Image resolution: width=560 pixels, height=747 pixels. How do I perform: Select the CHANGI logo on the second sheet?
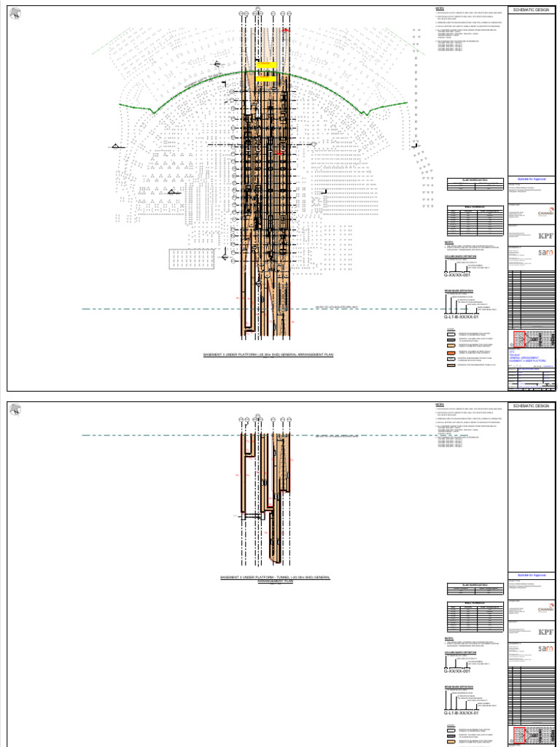(545, 608)
